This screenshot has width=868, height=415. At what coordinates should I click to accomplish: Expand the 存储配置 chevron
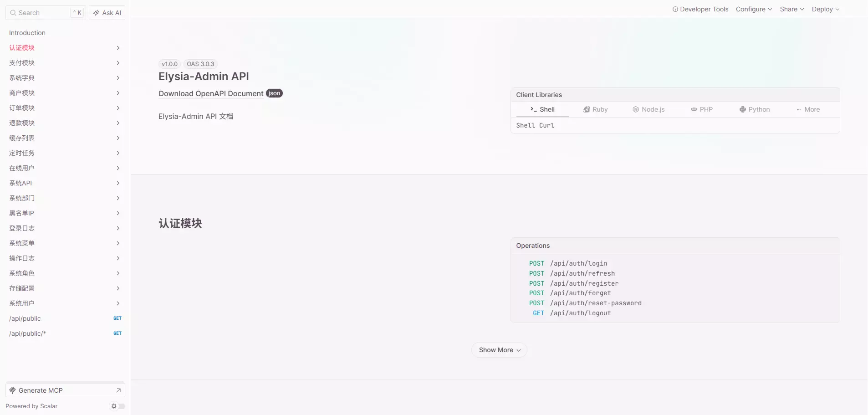118,288
